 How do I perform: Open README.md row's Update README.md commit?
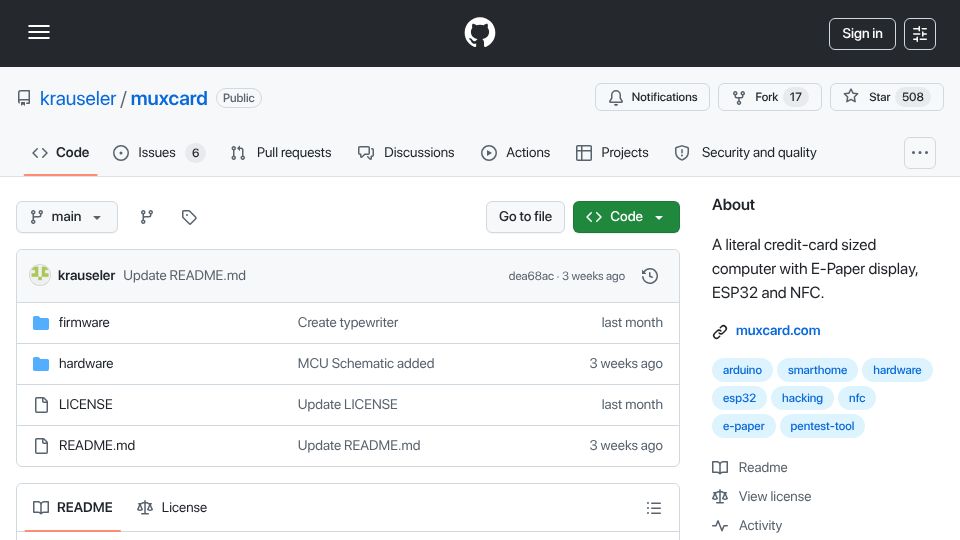click(359, 446)
